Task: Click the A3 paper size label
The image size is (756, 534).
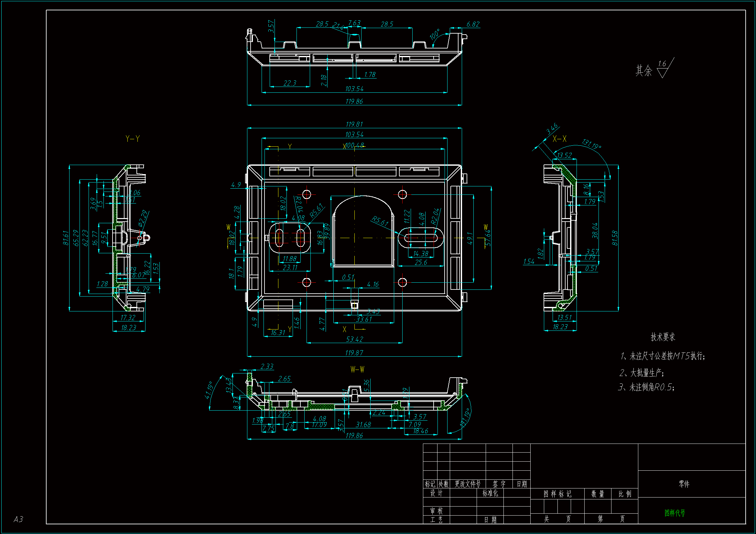Action: pyautogui.click(x=18, y=519)
